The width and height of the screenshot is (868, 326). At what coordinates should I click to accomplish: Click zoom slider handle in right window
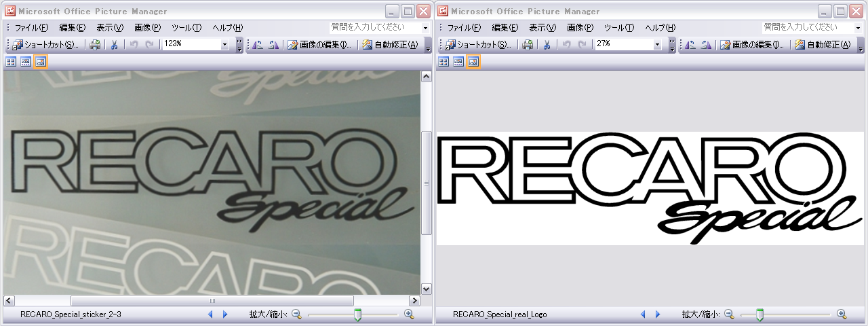tap(759, 314)
